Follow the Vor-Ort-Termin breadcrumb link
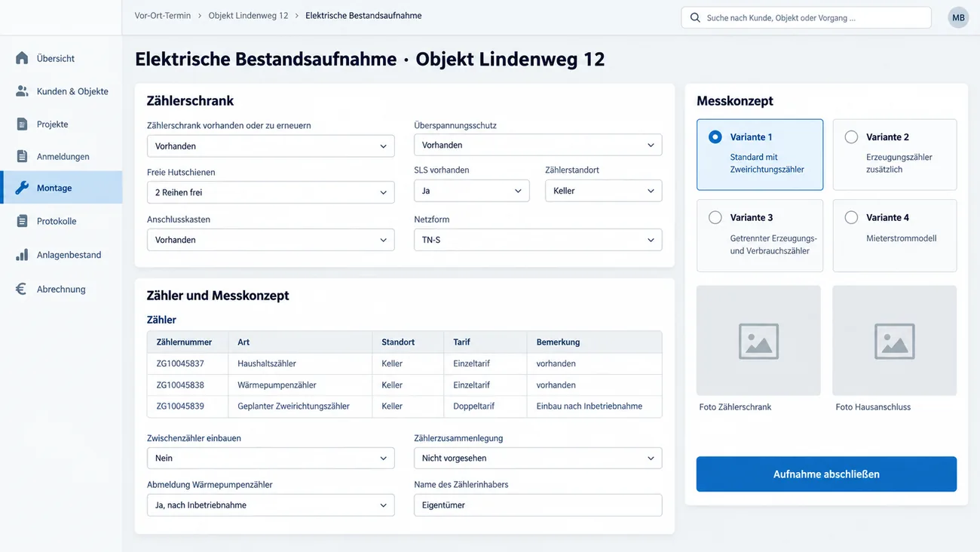The height and width of the screenshot is (552, 980). [x=163, y=16]
